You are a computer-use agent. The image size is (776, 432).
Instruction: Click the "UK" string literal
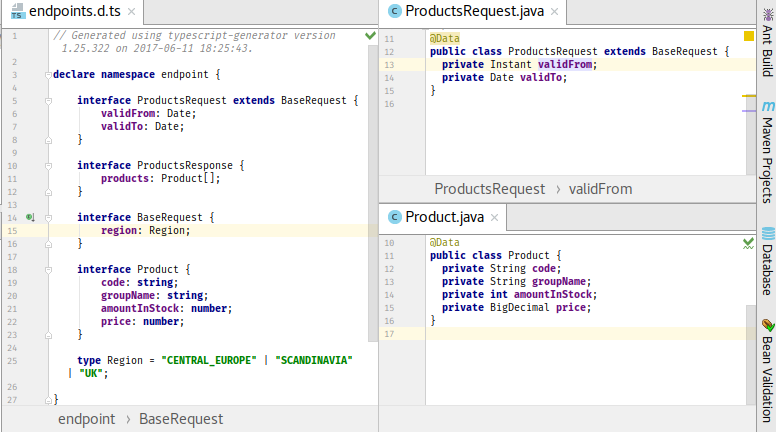coord(92,373)
